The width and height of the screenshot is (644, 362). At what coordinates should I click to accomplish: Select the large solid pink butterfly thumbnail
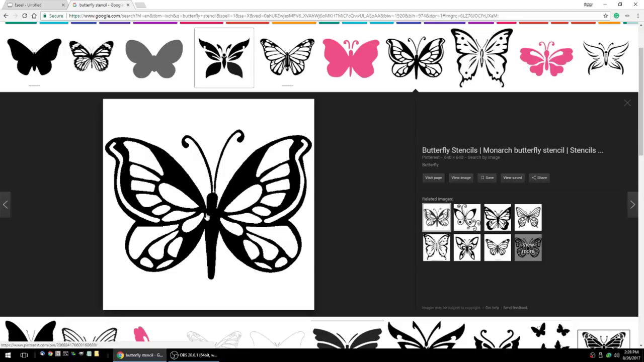coord(351,58)
